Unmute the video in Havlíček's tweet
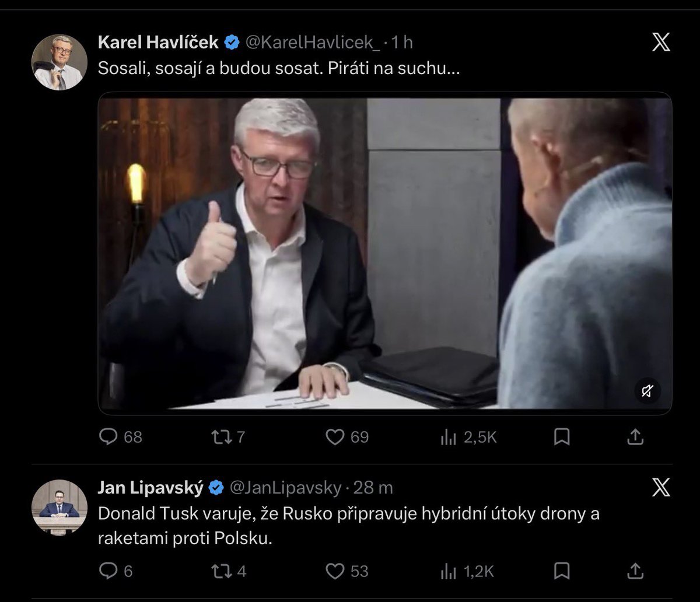The image size is (700, 602). pos(647,391)
